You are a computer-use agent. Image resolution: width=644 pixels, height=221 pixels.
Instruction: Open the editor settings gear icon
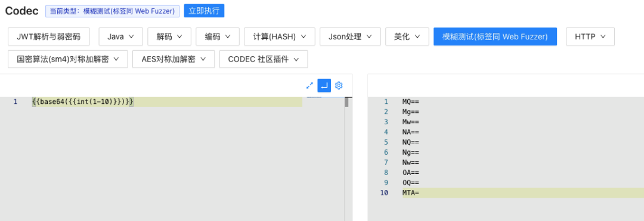[339, 85]
